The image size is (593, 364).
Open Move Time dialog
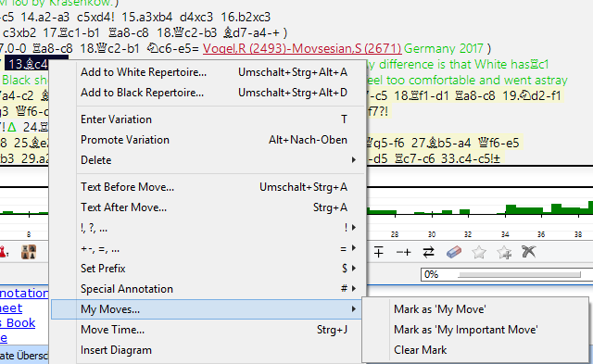pos(214,330)
